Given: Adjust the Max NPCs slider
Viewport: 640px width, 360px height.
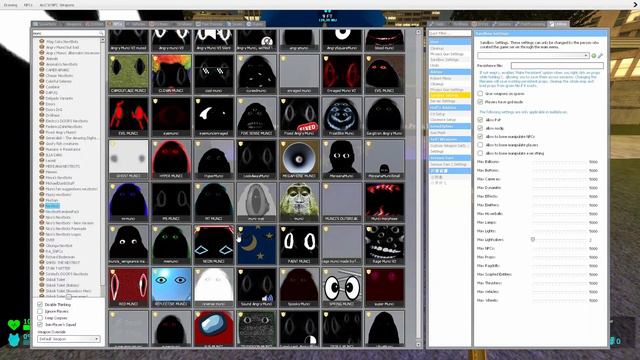Looking at the screenshot, I should pos(559,248).
